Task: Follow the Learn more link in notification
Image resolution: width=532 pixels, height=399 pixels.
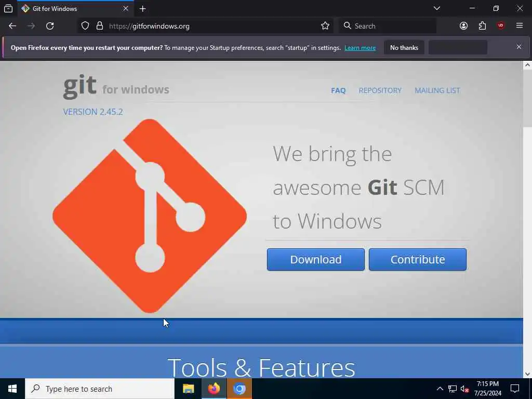Action: coord(360,48)
